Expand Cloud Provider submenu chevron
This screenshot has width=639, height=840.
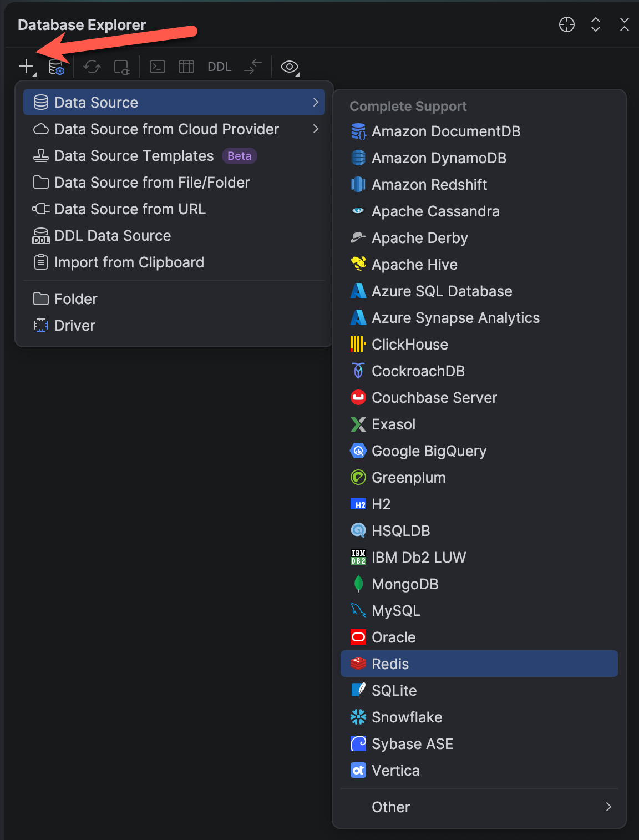(316, 129)
